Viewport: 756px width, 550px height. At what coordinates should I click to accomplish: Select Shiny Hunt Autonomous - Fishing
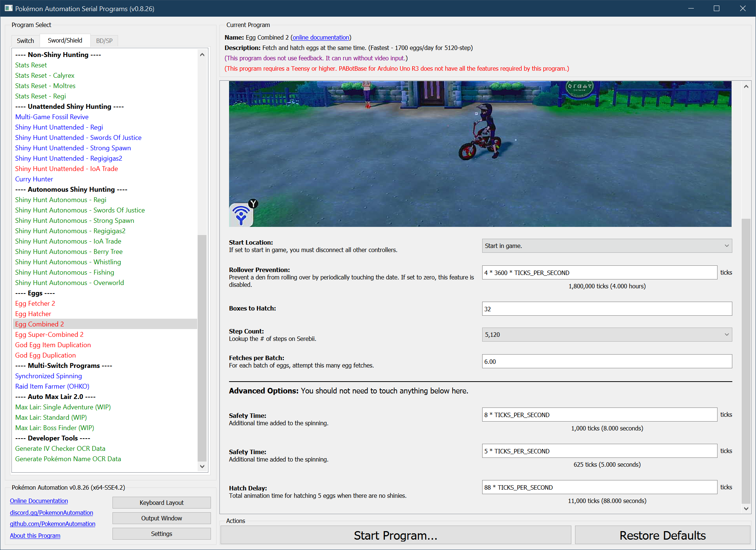tap(64, 272)
